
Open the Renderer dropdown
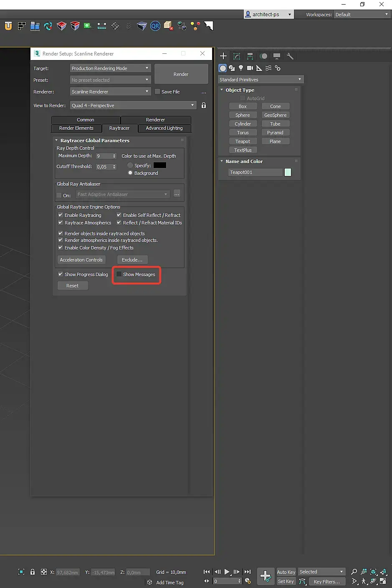(110, 92)
